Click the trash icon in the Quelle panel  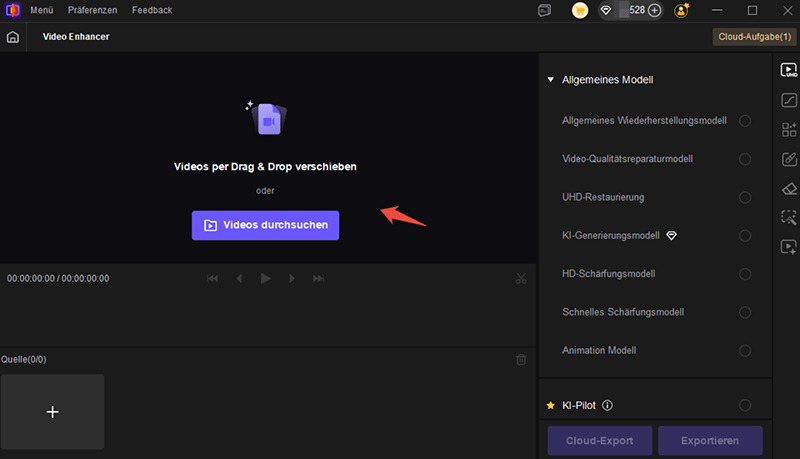click(521, 360)
